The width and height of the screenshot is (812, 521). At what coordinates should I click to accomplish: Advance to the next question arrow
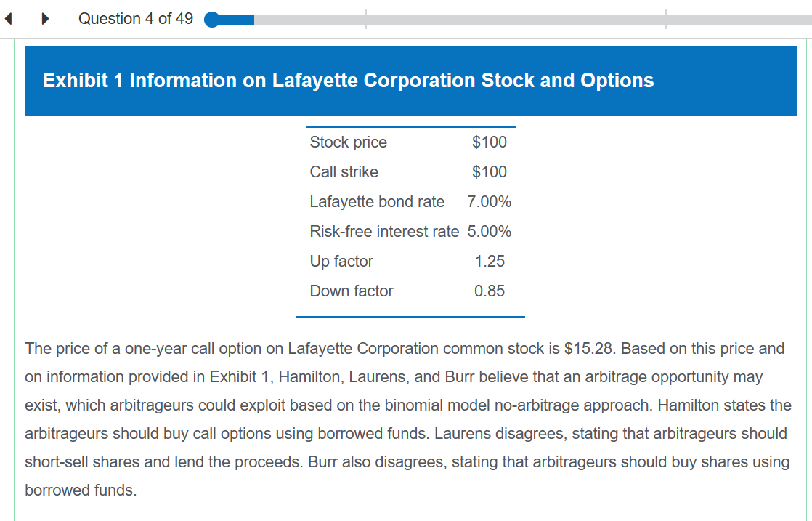45,19
